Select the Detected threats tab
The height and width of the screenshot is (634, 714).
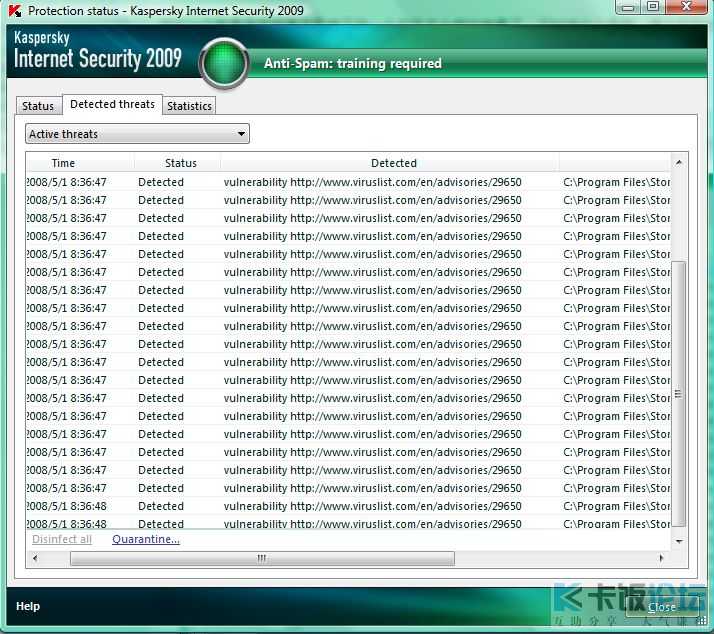(x=112, y=104)
